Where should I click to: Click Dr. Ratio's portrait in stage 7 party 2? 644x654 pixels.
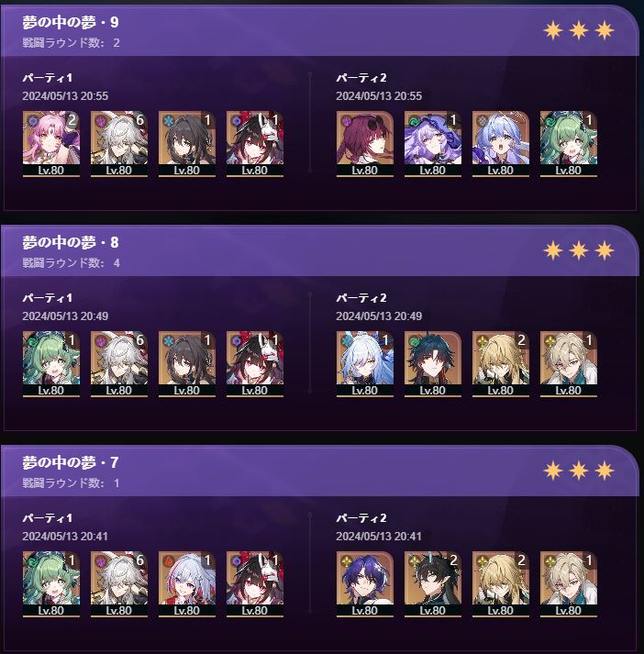point(364,584)
